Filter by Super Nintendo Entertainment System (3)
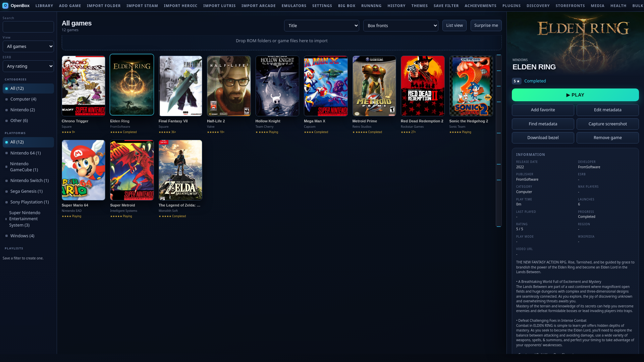The width and height of the screenshot is (644, 362). click(28, 219)
